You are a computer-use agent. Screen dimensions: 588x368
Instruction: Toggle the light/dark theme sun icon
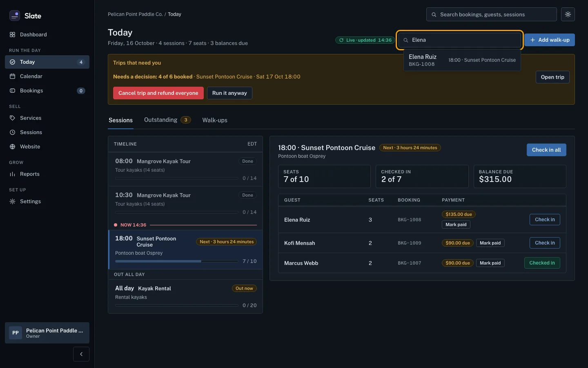pyautogui.click(x=568, y=14)
